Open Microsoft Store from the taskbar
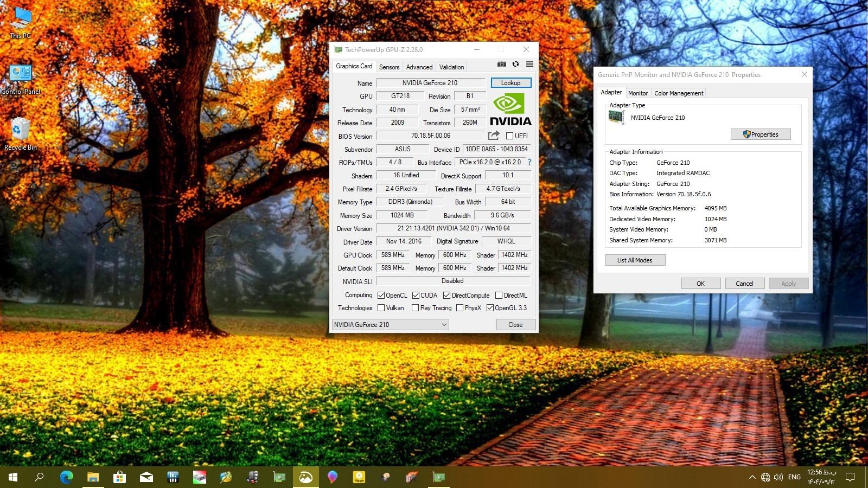This screenshot has height=488, width=868. 119,477
